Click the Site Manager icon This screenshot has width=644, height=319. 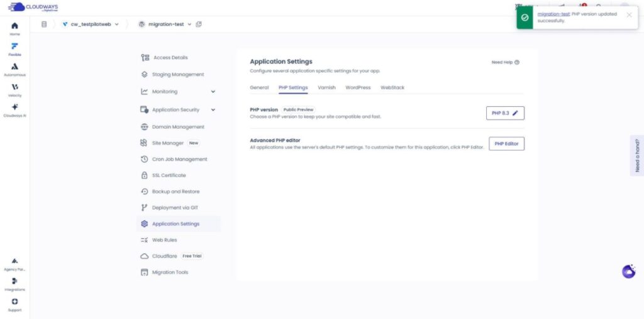pos(144,143)
